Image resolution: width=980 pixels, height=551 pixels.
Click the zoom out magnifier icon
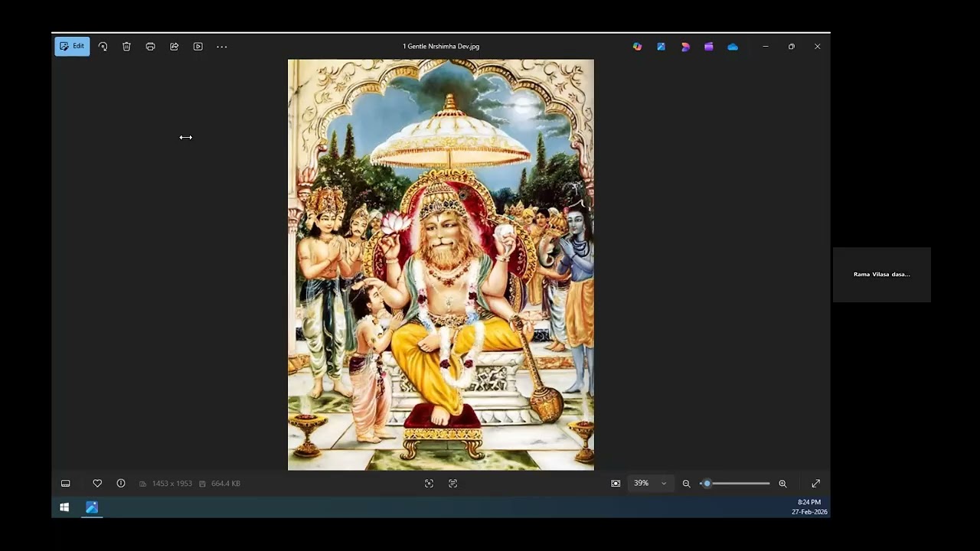pyautogui.click(x=686, y=484)
